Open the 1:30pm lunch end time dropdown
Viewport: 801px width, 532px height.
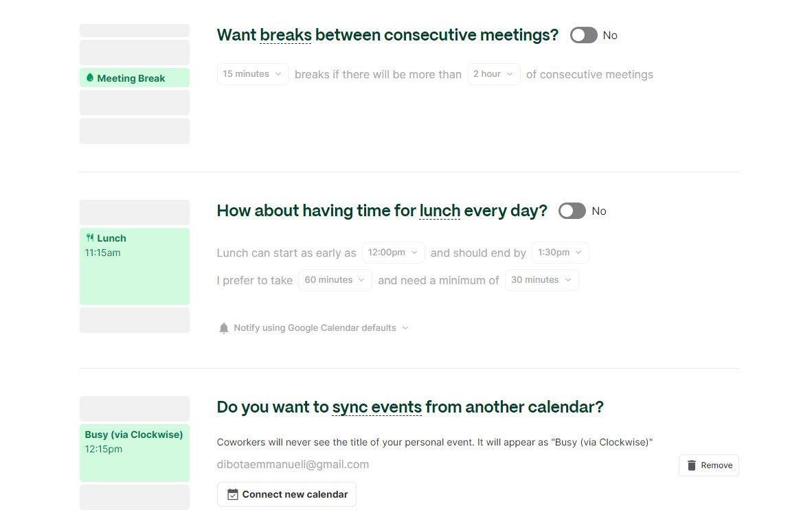(x=560, y=253)
